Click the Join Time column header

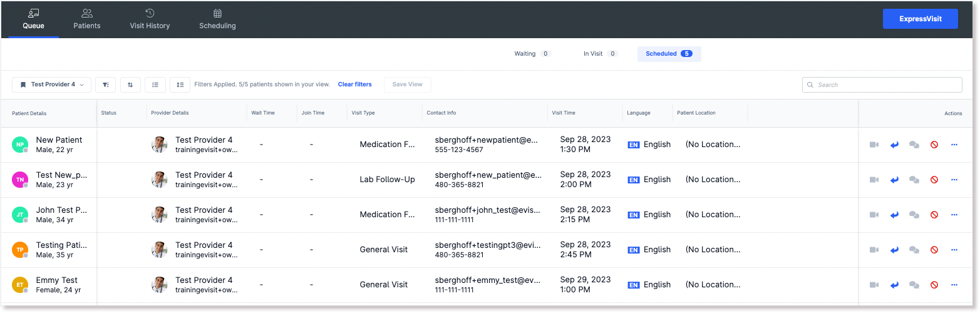point(313,113)
